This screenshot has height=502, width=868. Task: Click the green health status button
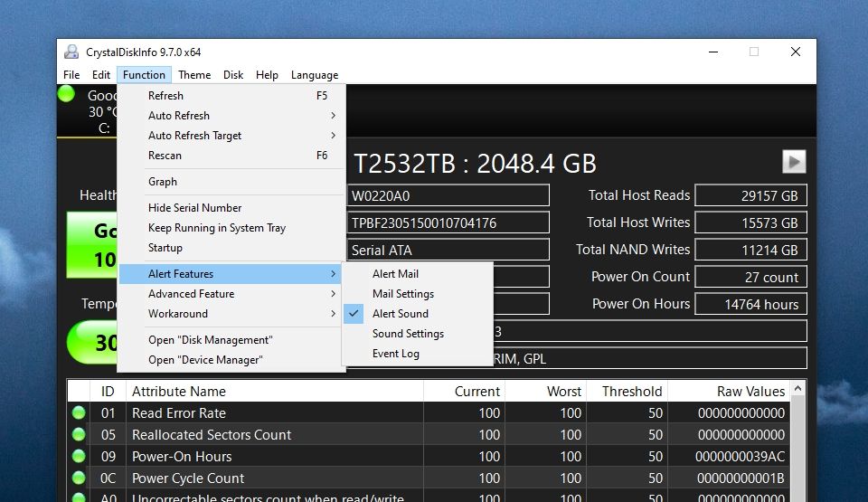point(92,244)
